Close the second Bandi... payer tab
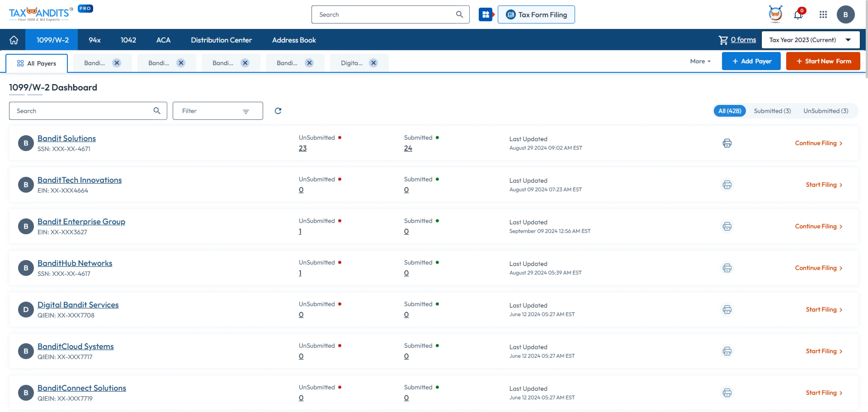868x412 pixels. pos(181,63)
